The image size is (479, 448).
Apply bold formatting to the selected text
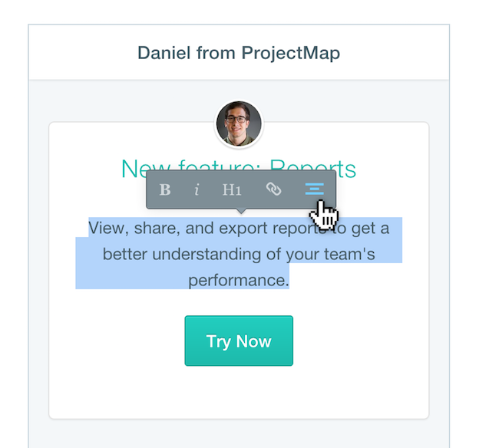coord(165,189)
